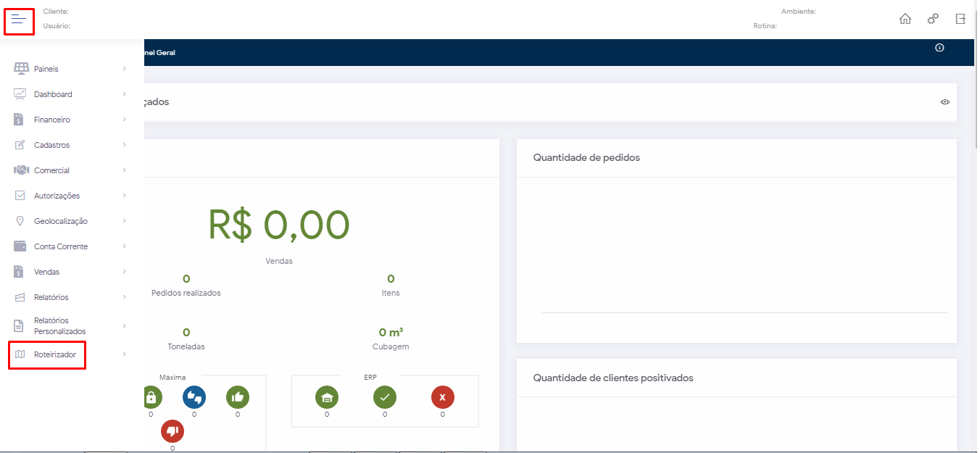Expand the Financeiro submenu arrow
This screenshot has width=980, height=453.
click(125, 120)
